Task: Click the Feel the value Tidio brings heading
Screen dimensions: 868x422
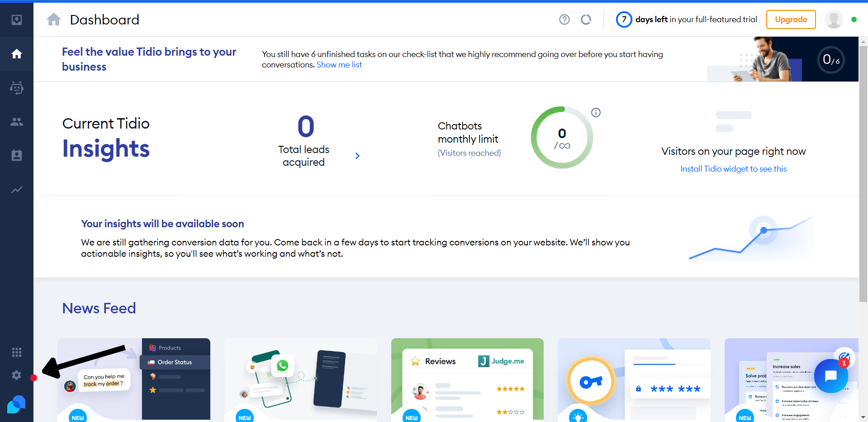Action: click(149, 59)
